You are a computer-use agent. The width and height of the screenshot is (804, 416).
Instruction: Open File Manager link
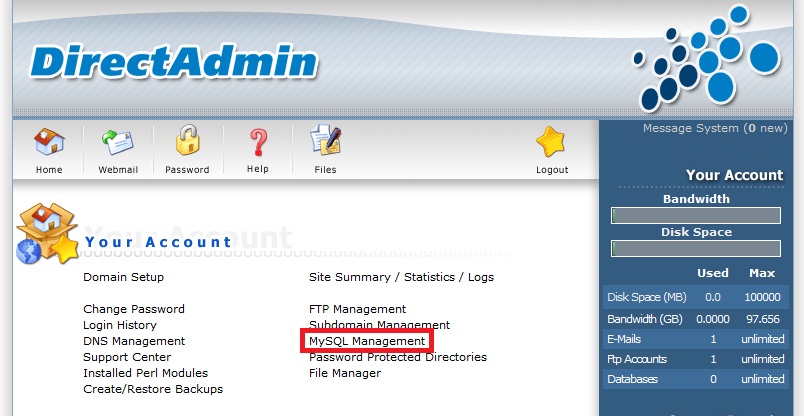tap(345, 373)
